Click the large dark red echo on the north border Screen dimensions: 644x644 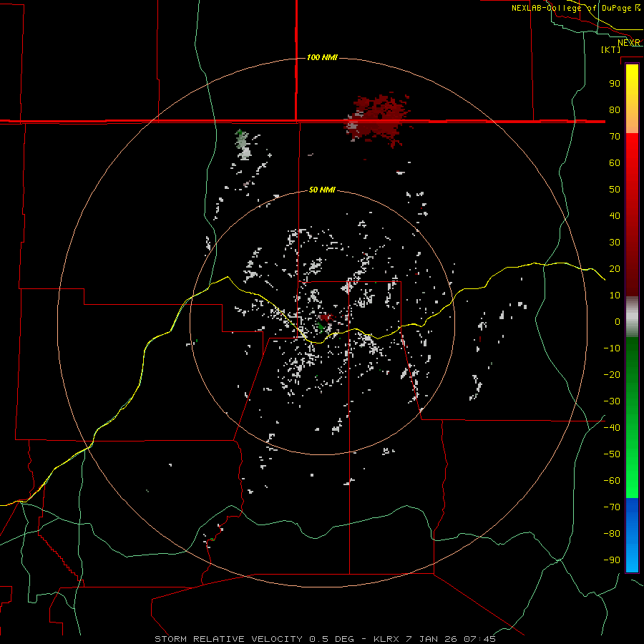click(x=379, y=119)
